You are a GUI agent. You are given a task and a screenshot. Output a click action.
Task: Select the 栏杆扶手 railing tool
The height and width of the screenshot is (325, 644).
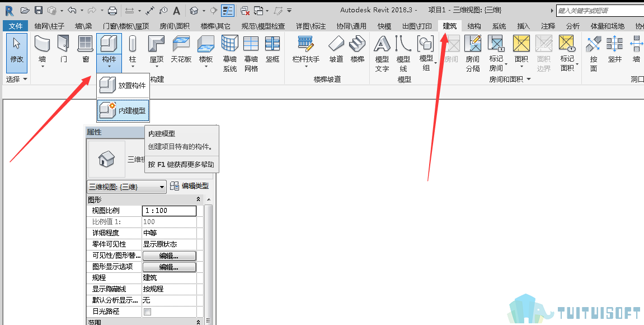coord(306,50)
